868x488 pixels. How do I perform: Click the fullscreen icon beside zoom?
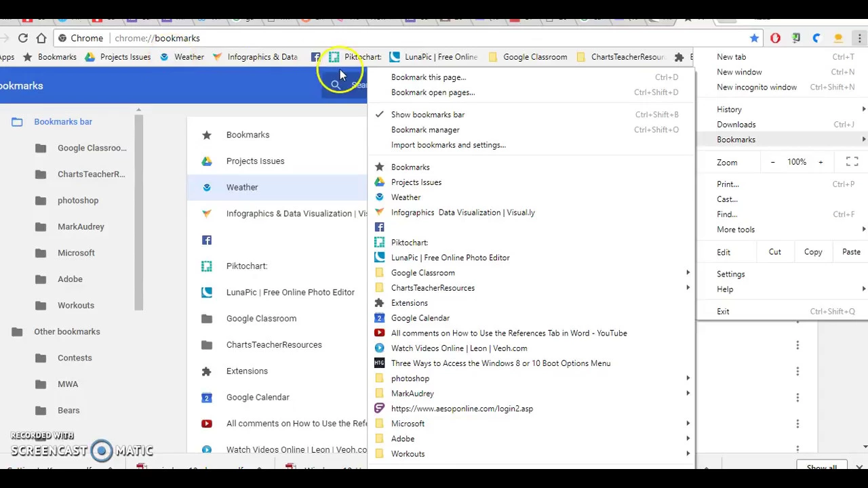tap(852, 162)
